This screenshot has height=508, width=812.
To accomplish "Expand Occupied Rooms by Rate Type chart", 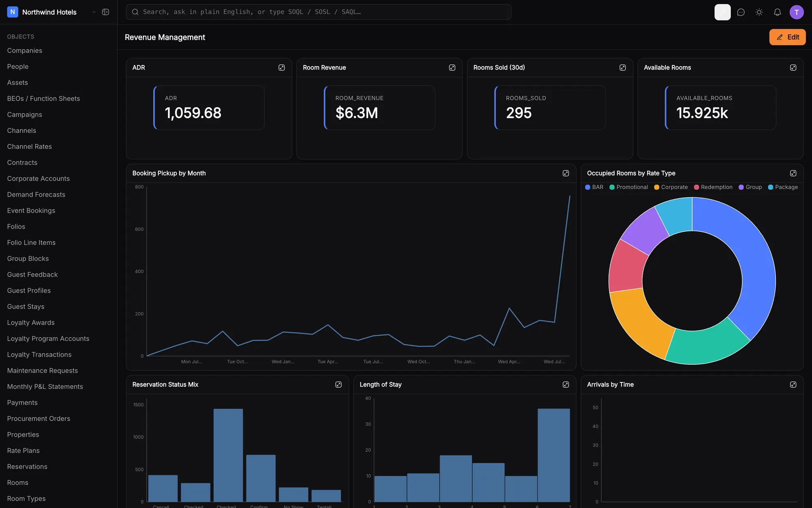I will (x=793, y=173).
